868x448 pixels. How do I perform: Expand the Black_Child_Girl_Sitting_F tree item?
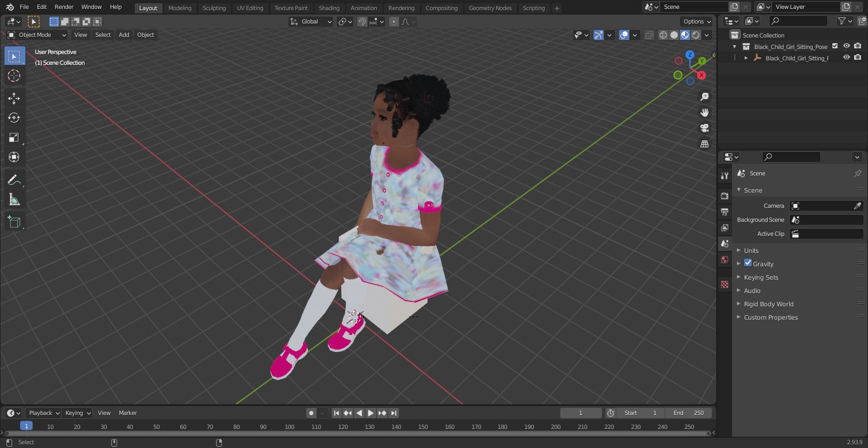coord(746,58)
